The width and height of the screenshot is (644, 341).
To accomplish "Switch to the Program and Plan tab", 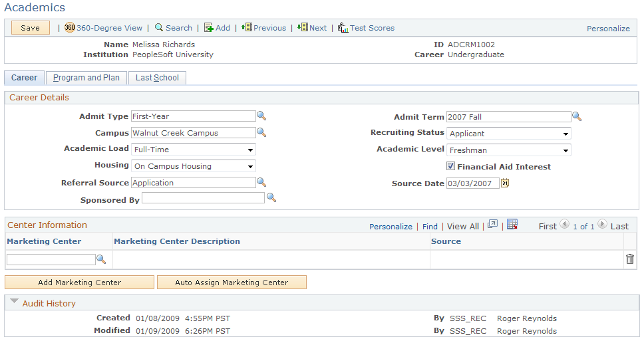I will pos(86,78).
